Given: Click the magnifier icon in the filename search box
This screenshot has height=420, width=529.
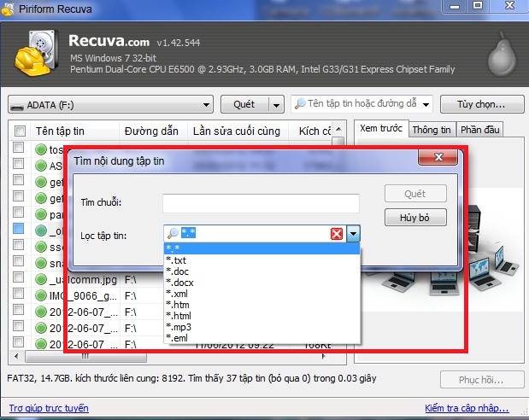Looking at the screenshot, I should (x=300, y=103).
